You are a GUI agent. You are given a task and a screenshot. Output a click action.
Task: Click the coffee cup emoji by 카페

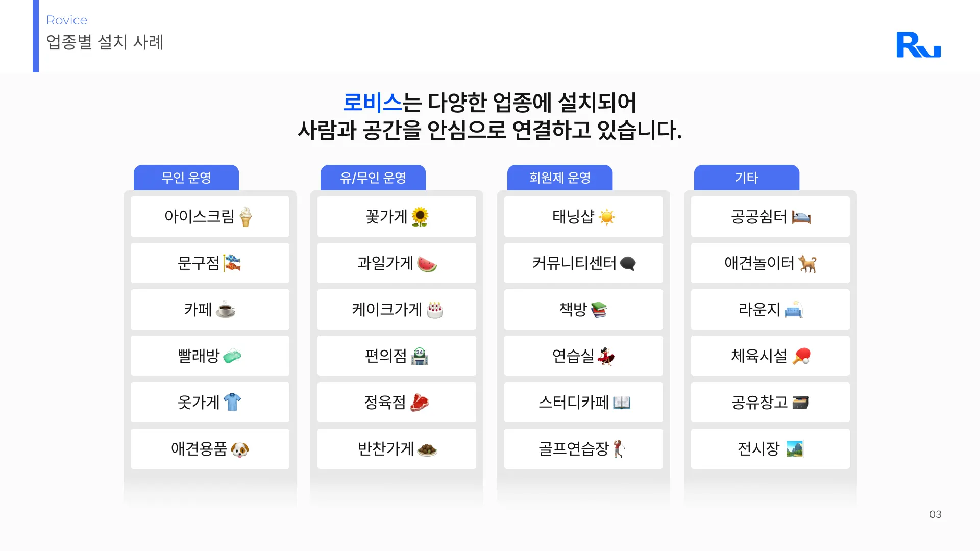coord(225,310)
